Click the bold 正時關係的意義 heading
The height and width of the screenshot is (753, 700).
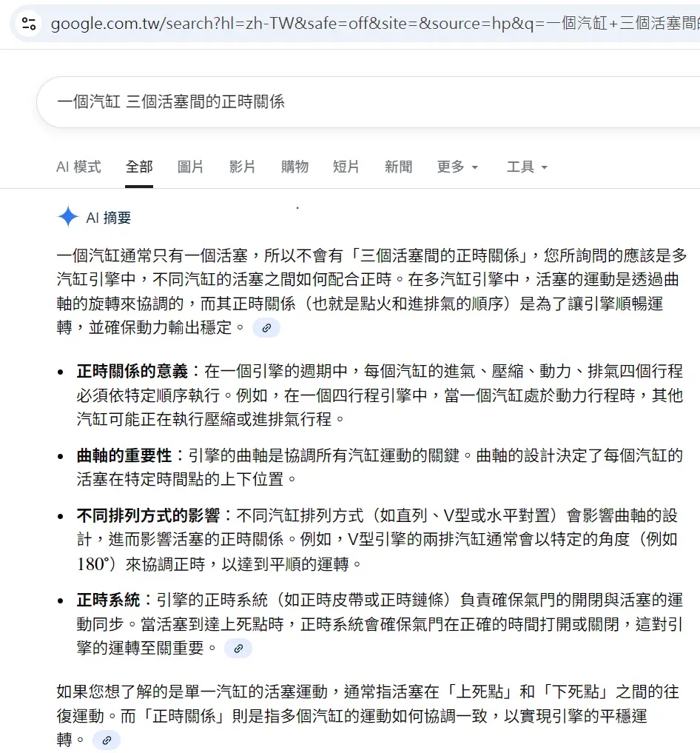[x=133, y=371]
